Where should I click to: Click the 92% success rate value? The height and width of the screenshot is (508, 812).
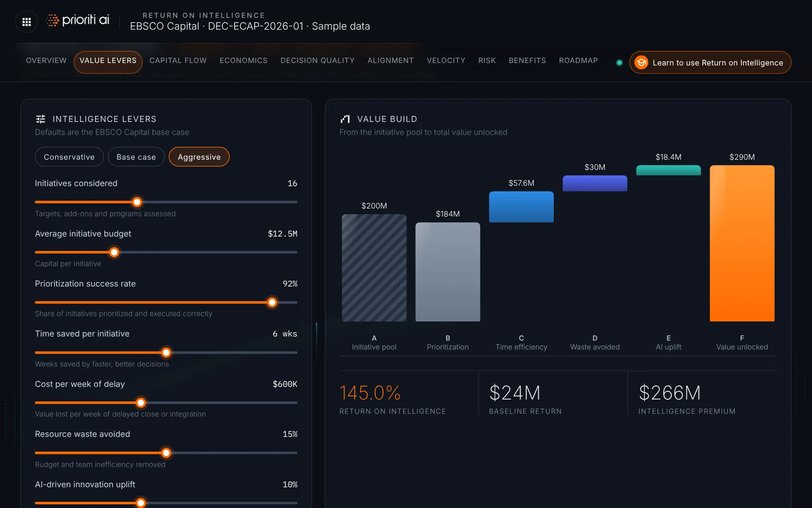pyautogui.click(x=290, y=284)
